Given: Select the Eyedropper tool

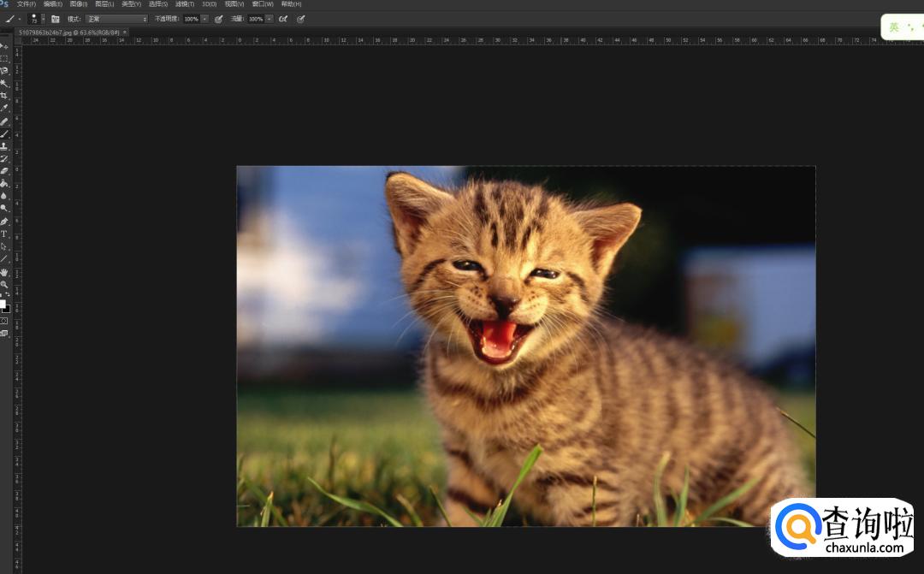Looking at the screenshot, I should point(4,109).
